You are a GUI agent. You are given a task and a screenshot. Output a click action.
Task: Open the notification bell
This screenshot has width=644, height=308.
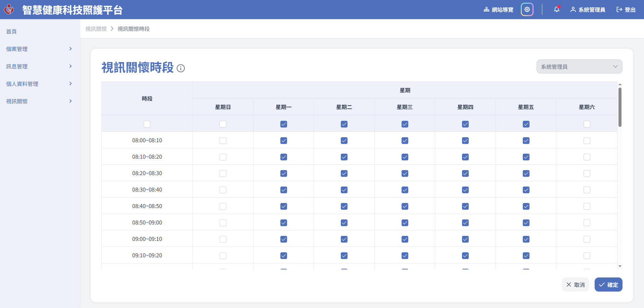point(556,10)
